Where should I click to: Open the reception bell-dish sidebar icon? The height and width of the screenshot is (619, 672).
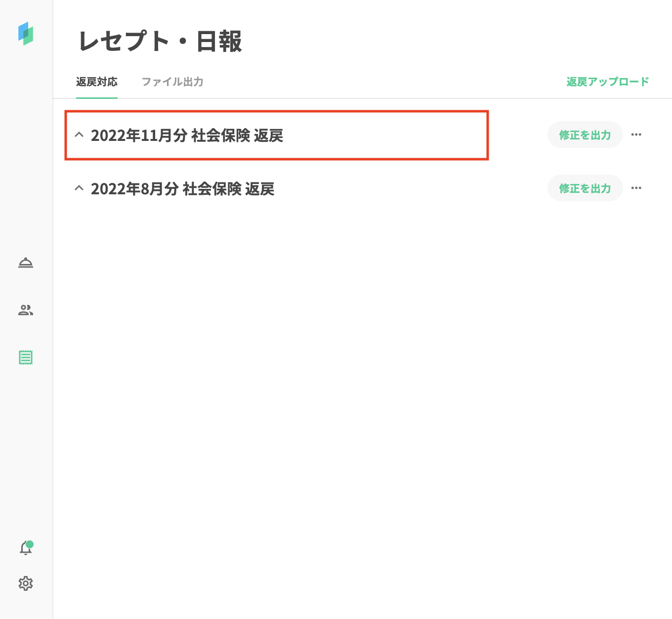point(26,263)
